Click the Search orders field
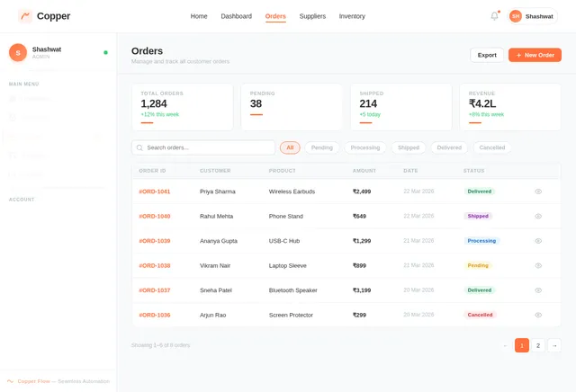 click(202, 147)
